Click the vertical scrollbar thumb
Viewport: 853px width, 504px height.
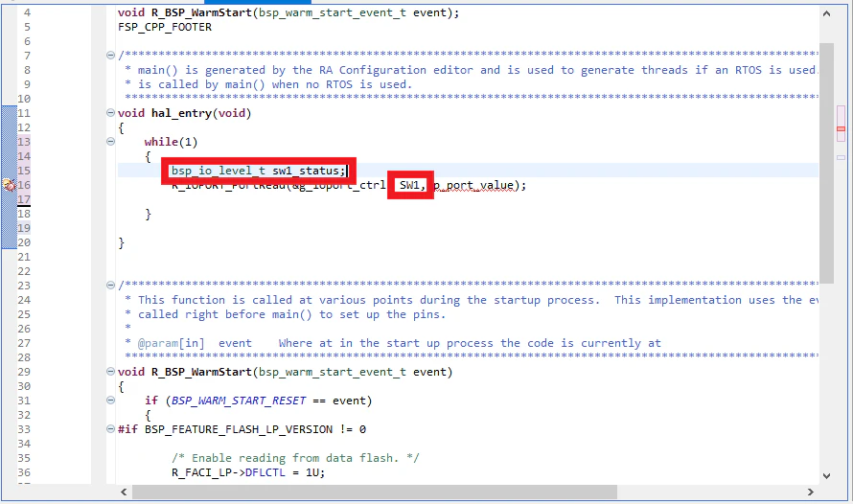point(826,163)
